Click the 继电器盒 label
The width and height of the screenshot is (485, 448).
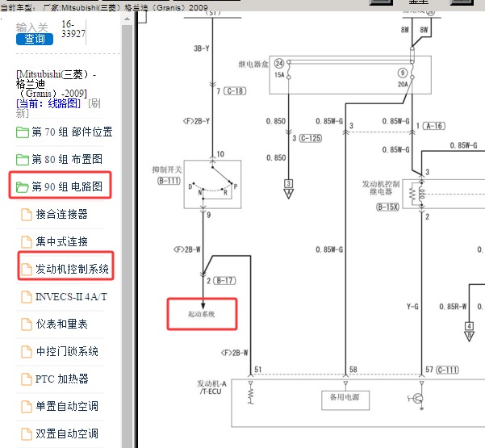(x=253, y=65)
